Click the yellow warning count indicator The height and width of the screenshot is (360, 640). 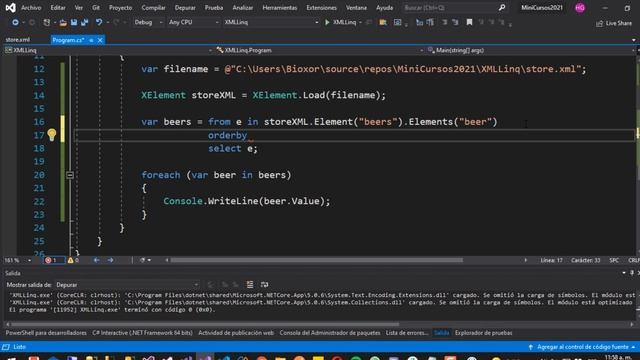pos(73,260)
